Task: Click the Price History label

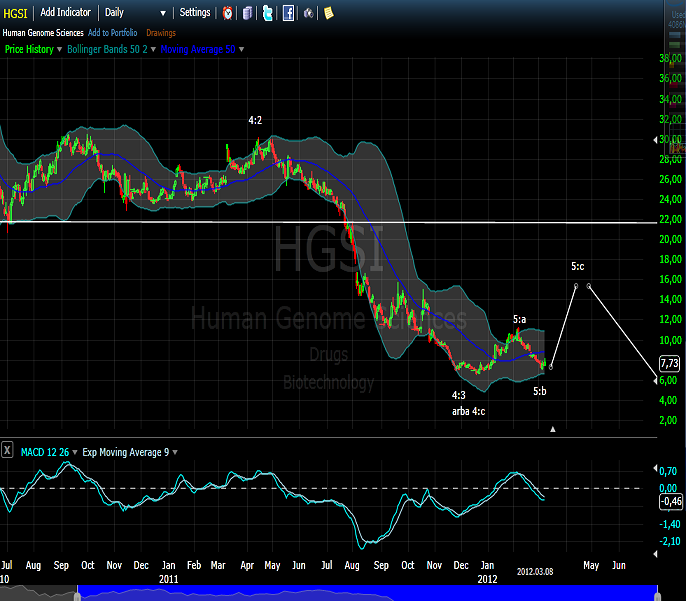Action: [29, 49]
